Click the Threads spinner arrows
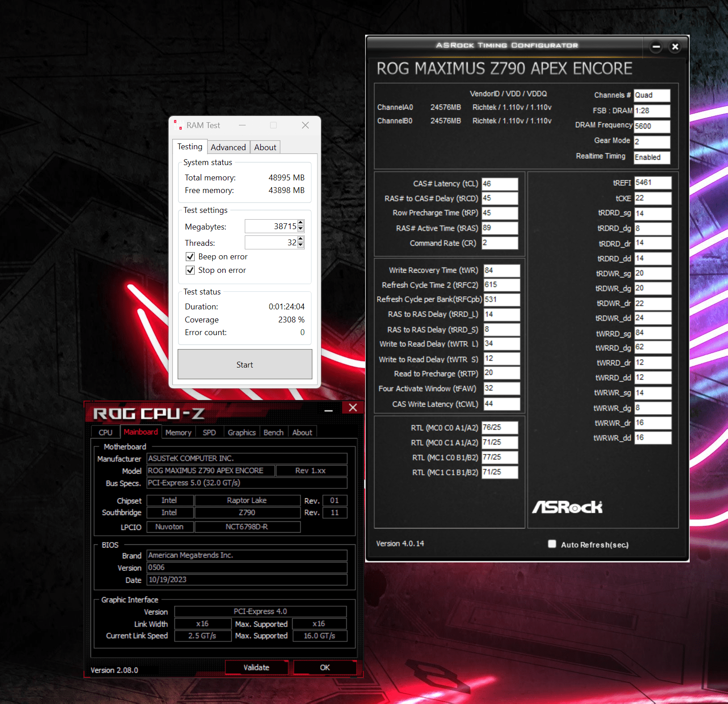This screenshot has width=728, height=704. tap(301, 242)
